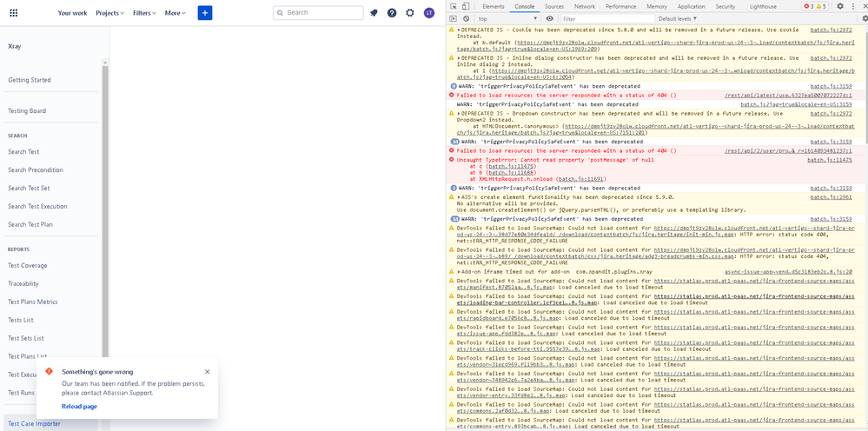
Task: Open the DevTools three-dot customize menu
Action: 854,6
